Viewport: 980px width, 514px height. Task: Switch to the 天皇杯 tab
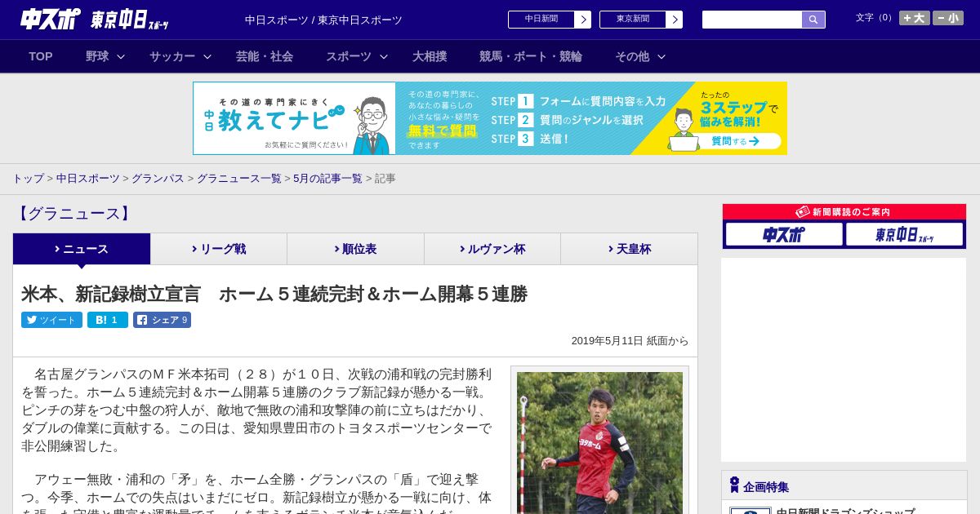pyautogui.click(x=629, y=249)
